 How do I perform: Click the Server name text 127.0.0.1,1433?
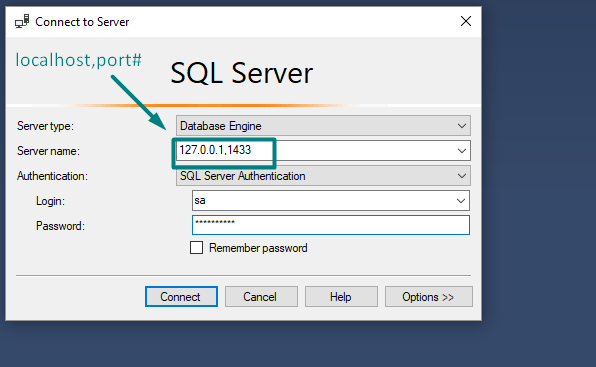215,150
